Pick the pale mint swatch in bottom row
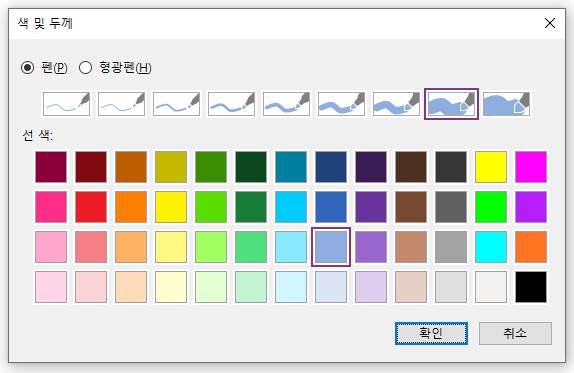 (x=251, y=287)
